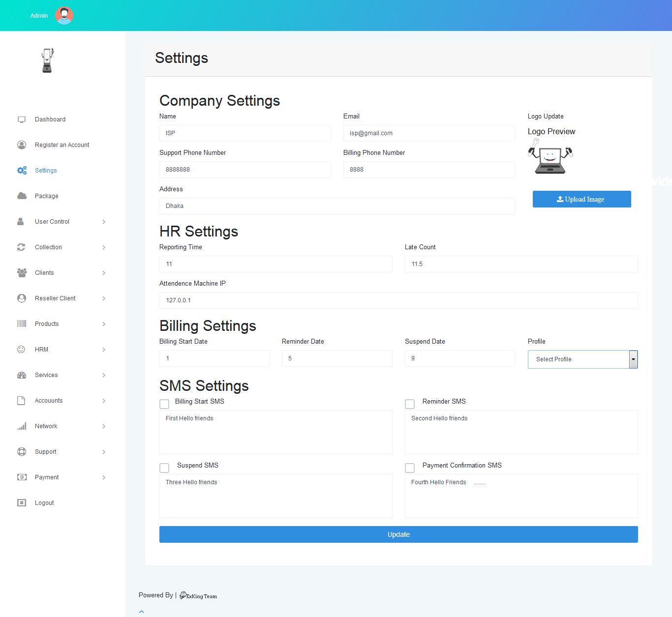Expand the Payment submenu chevron
Screen dimensions: 672x617
click(x=104, y=477)
